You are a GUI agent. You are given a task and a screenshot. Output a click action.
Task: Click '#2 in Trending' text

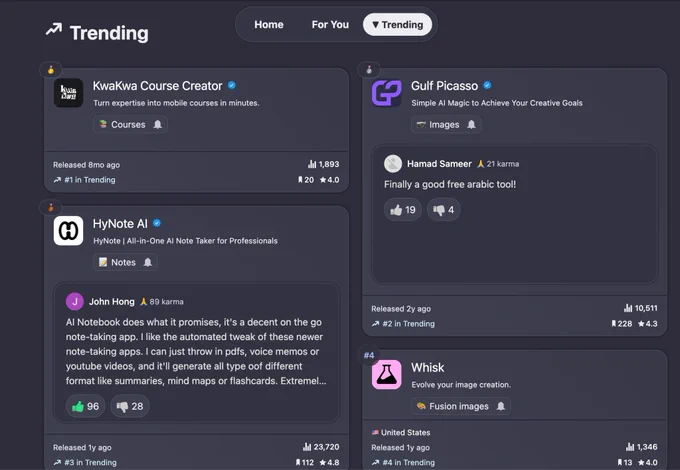coord(409,323)
